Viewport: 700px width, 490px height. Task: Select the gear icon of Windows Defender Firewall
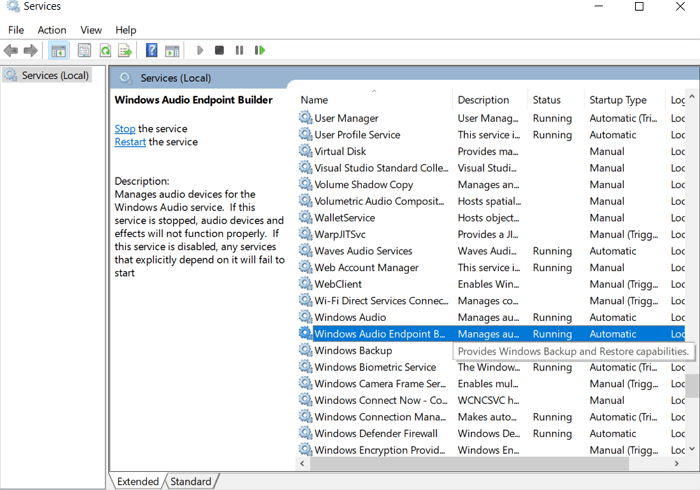(305, 433)
